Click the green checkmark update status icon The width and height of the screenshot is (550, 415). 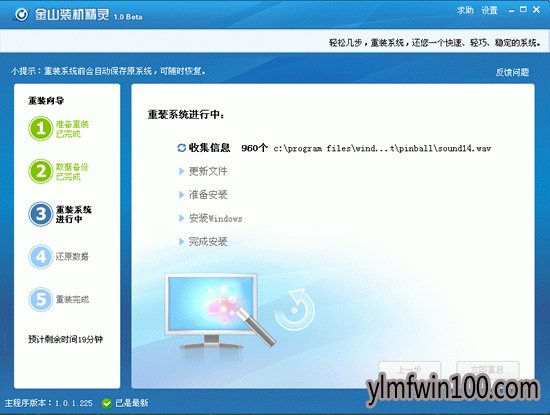pos(107,403)
